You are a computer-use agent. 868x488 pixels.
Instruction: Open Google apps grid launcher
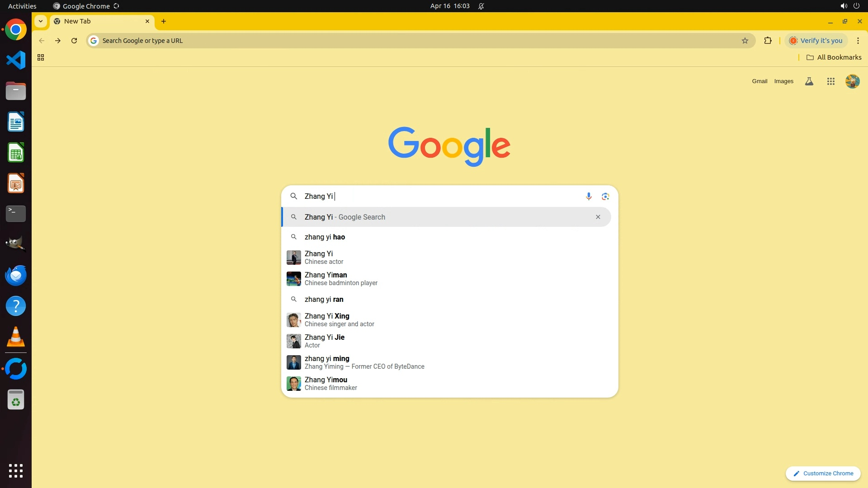(x=830, y=81)
